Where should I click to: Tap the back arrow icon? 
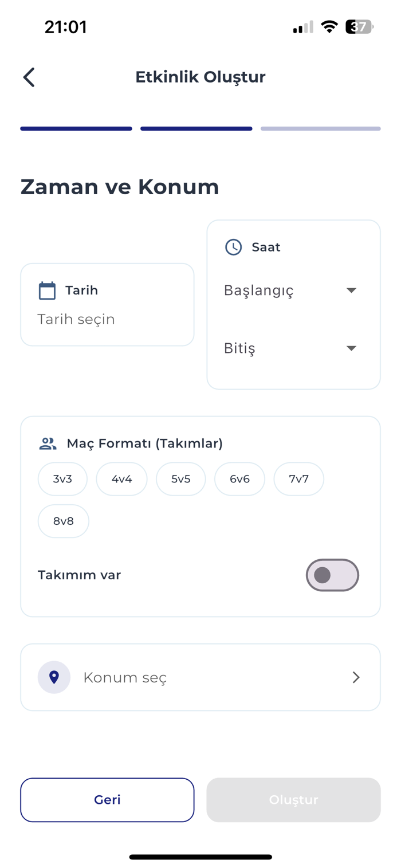29,77
